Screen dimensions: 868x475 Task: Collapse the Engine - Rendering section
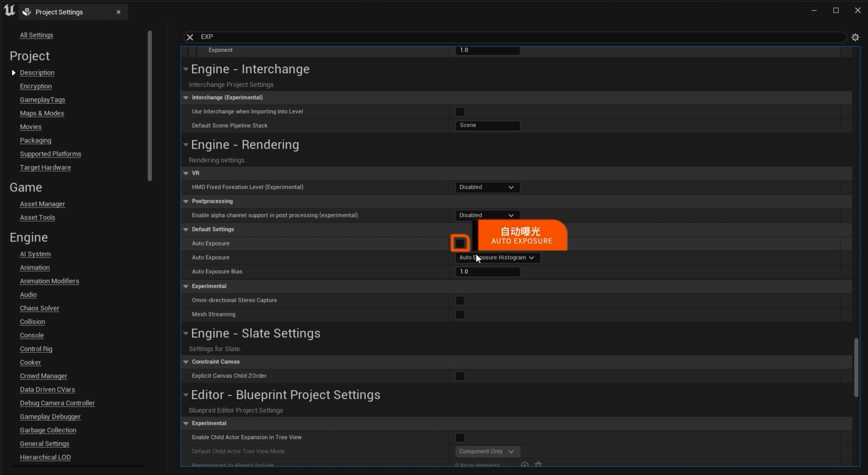point(186,145)
